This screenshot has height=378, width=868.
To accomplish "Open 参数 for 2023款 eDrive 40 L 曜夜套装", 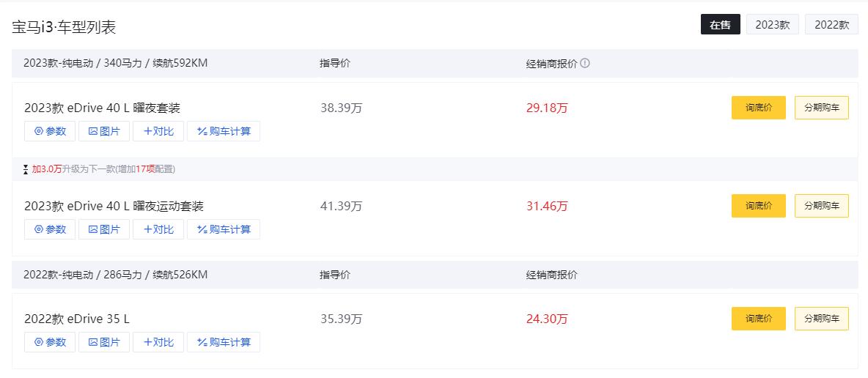I will pyautogui.click(x=50, y=131).
